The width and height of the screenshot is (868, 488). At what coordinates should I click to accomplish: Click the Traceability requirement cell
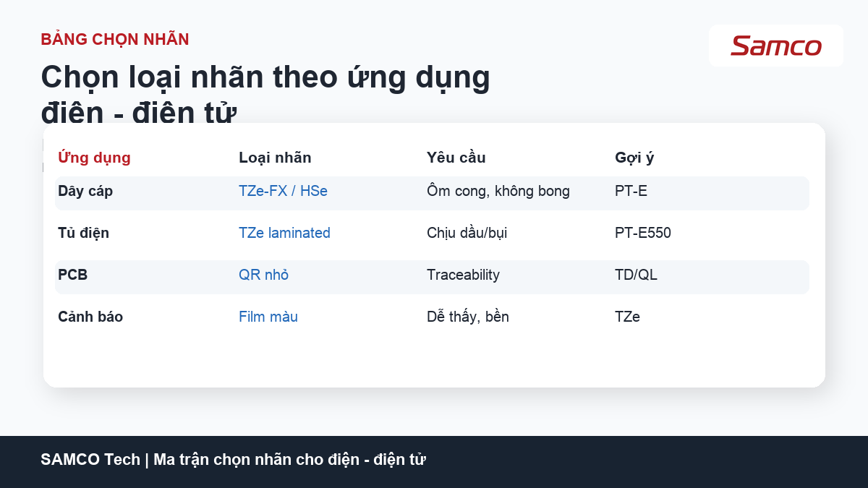[x=463, y=275]
